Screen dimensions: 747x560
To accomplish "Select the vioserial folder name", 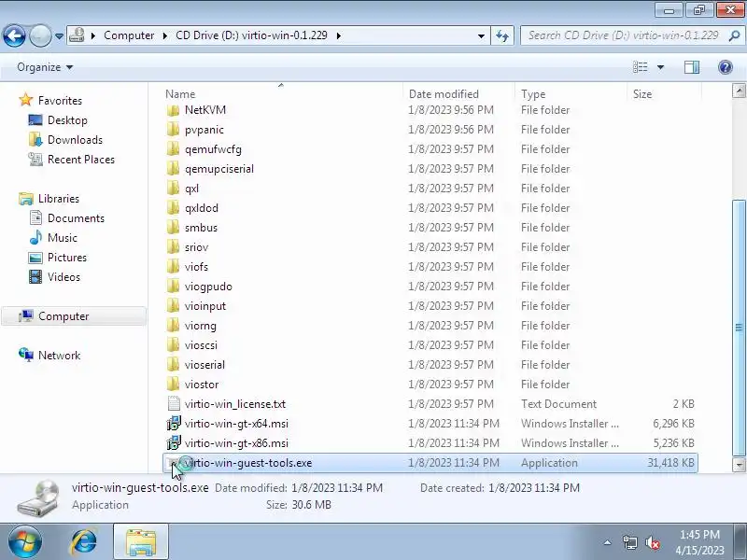I will pos(204,365).
